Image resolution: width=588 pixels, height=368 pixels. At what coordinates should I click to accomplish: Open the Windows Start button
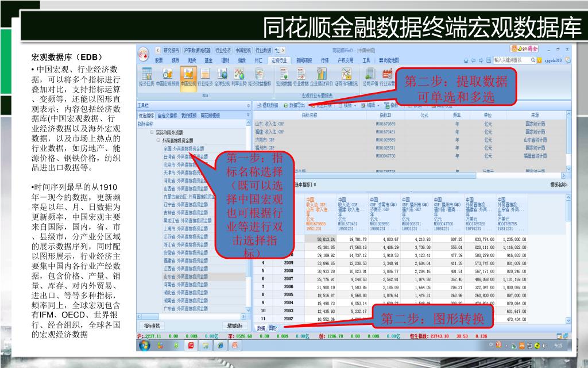[x=145, y=345]
